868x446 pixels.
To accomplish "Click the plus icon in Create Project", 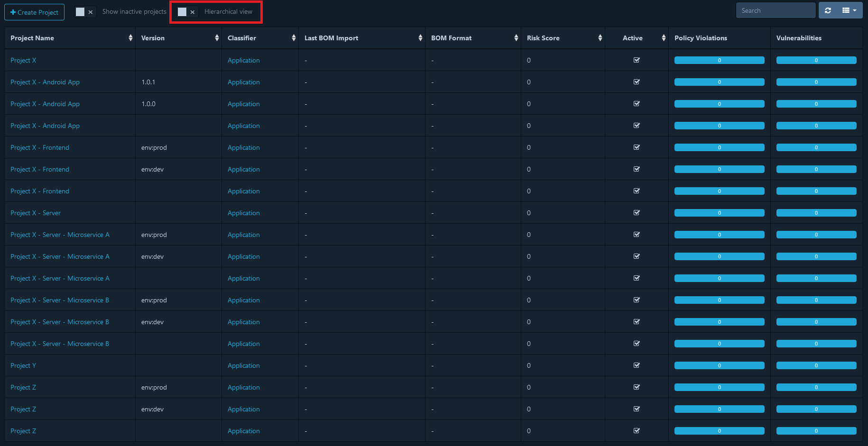I will (x=13, y=12).
